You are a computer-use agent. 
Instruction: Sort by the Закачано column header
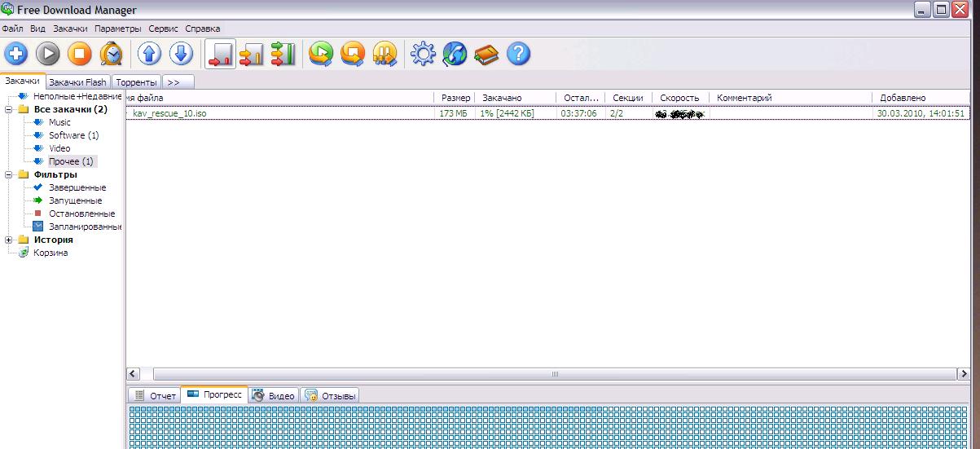tap(515, 98)
